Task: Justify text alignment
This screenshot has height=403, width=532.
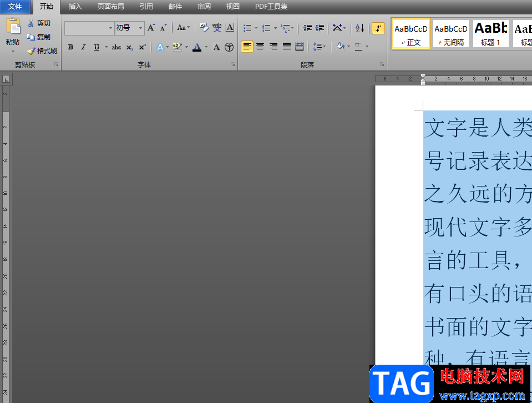Action: click(287, 47)
